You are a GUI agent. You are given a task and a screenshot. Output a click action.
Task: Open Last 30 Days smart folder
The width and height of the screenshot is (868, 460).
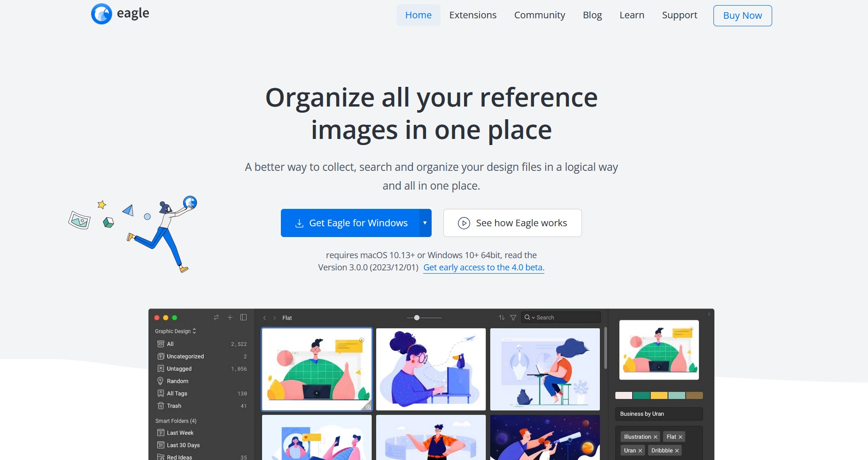(x=201, y=445)
